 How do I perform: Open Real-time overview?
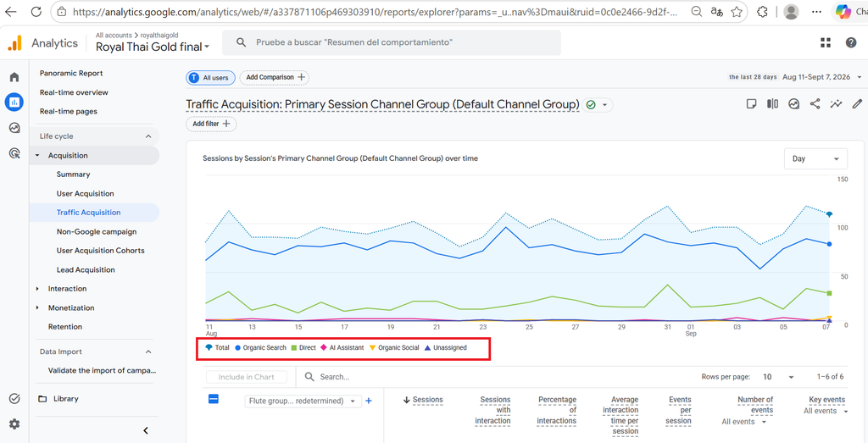[74, 92]
